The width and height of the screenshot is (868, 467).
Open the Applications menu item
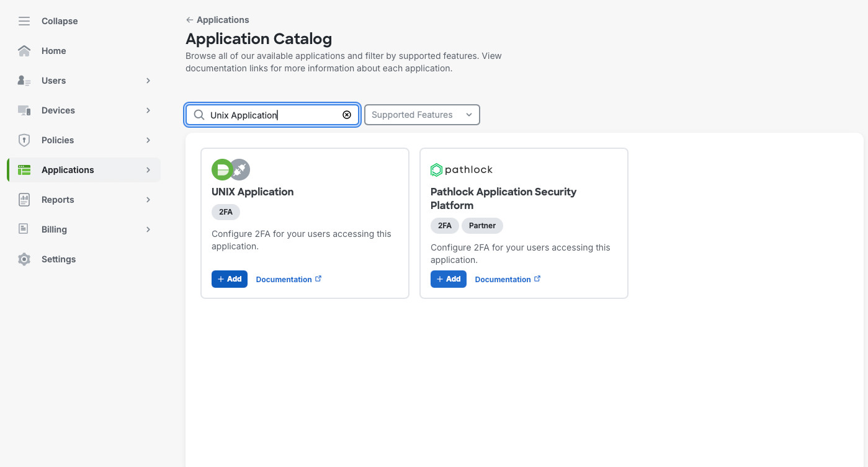click(x=68, y=170)
